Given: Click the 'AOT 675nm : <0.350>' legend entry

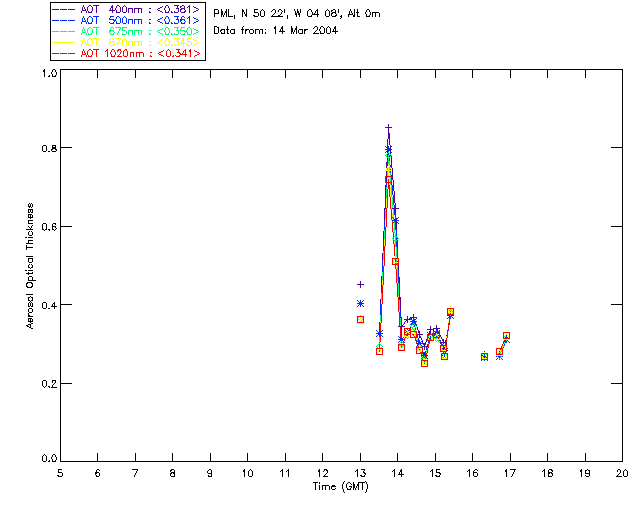Looking at the screenshot, I should (126, 31).
